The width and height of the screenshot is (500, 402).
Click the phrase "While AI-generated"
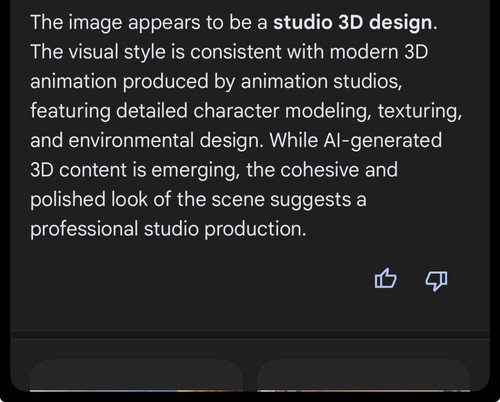[x=355, y=140]
